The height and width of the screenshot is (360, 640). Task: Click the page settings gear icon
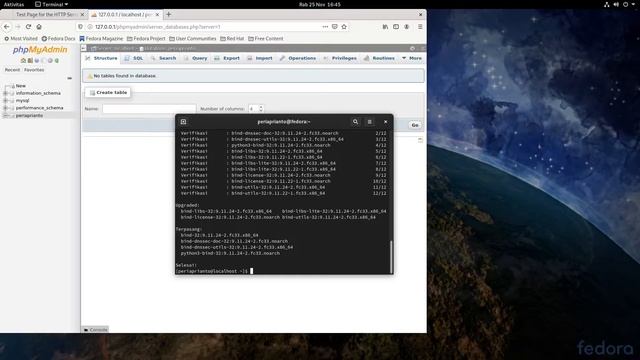point(412,48)
